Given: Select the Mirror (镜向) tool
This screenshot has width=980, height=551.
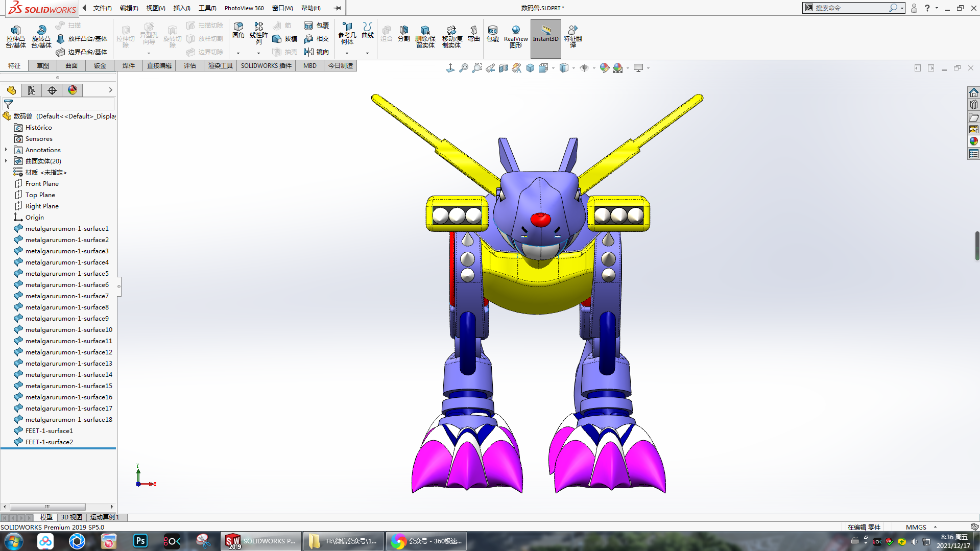Looking at the screenshot, I should [x=317, y=52].
